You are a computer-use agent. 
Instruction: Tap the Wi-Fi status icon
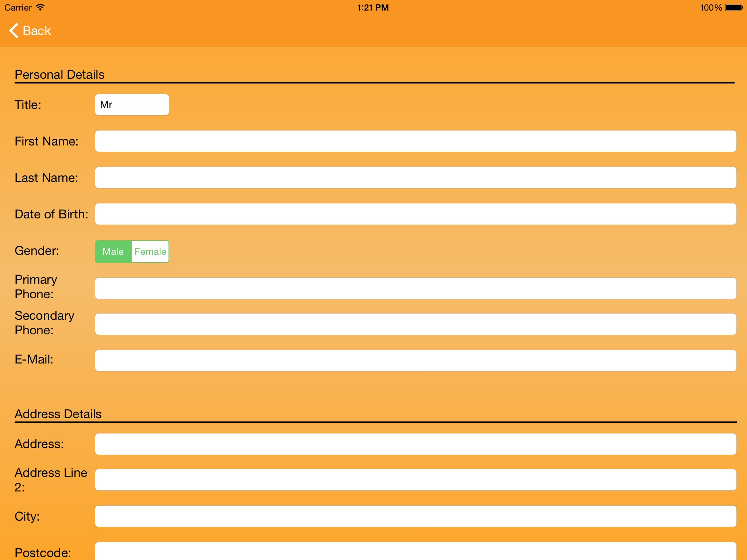(x=40, y=7)
